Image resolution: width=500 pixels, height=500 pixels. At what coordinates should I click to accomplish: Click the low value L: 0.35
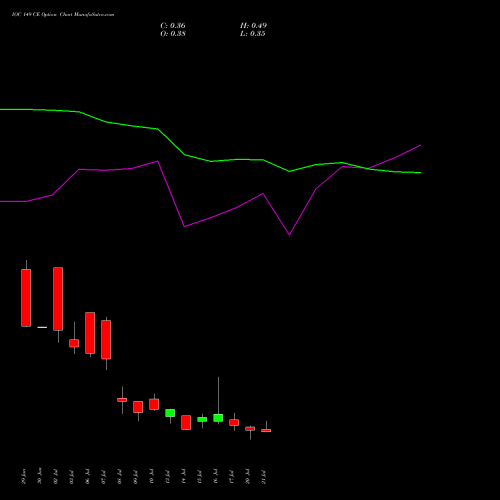point(253,34)
